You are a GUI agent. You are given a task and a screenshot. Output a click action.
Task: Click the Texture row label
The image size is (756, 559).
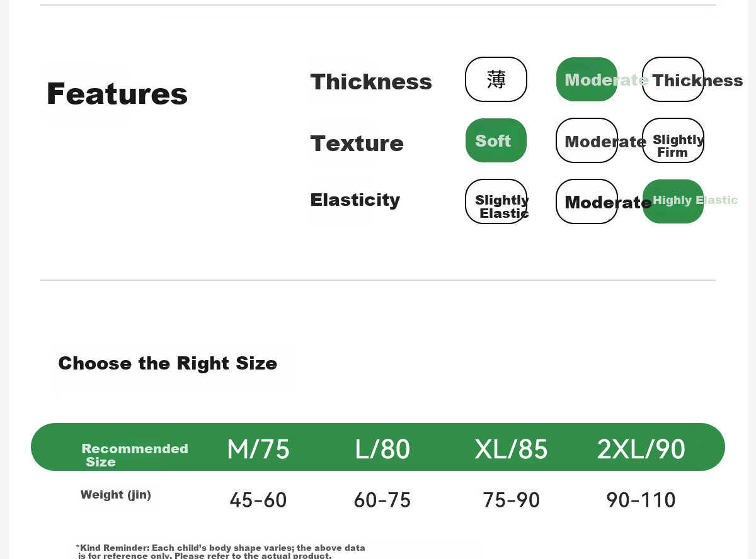click(357, 144)
